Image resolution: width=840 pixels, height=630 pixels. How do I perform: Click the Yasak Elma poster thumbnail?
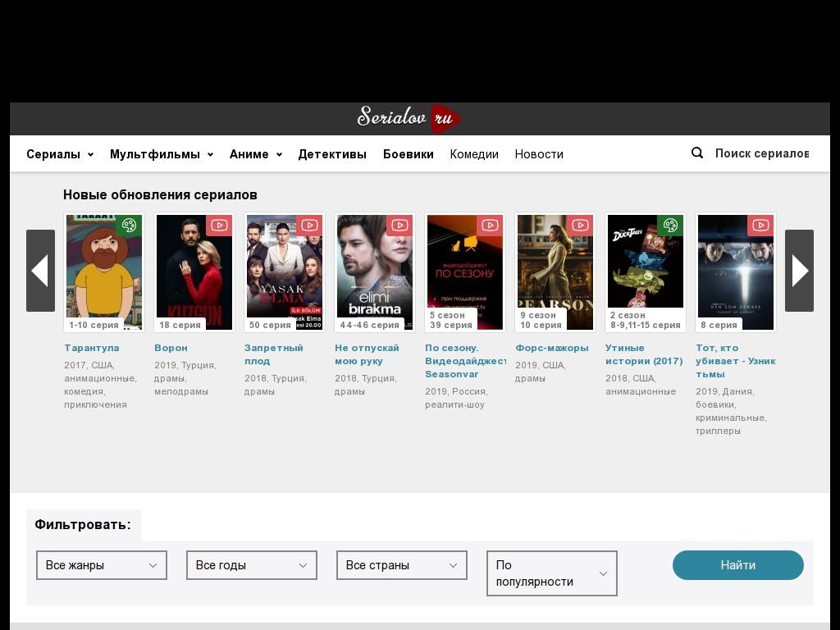pos(285,272)
